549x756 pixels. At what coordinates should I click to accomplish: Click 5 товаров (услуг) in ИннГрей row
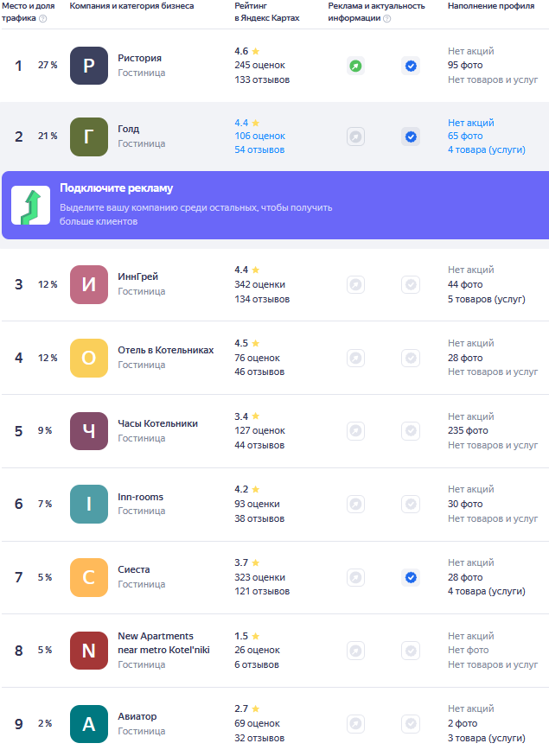point(486,300)
